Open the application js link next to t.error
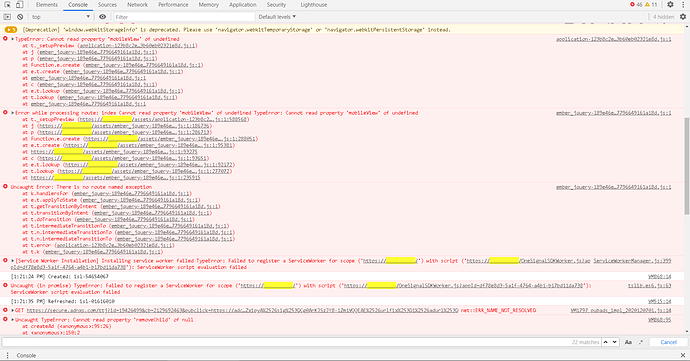 point(115,246)
